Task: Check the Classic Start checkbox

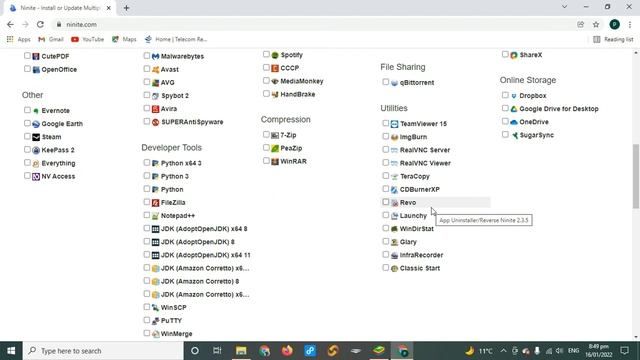Action: tap(386, 268)
